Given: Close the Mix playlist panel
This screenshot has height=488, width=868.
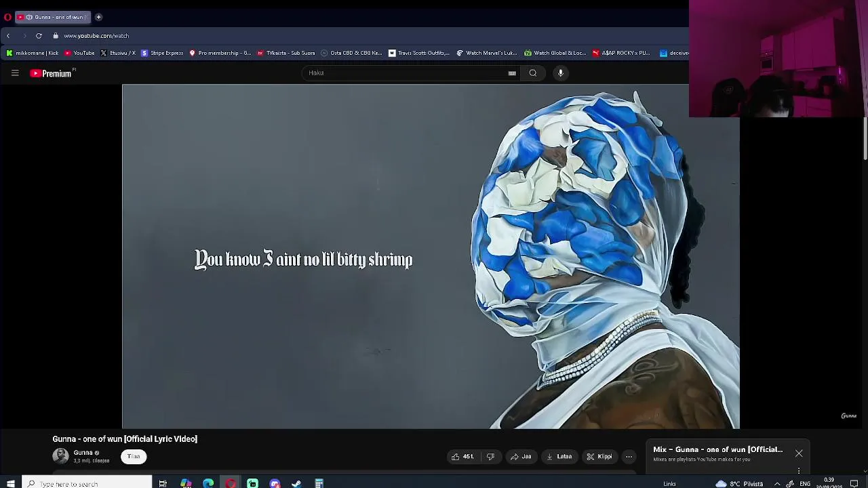Looking at the screenshot, I should 799,453.
